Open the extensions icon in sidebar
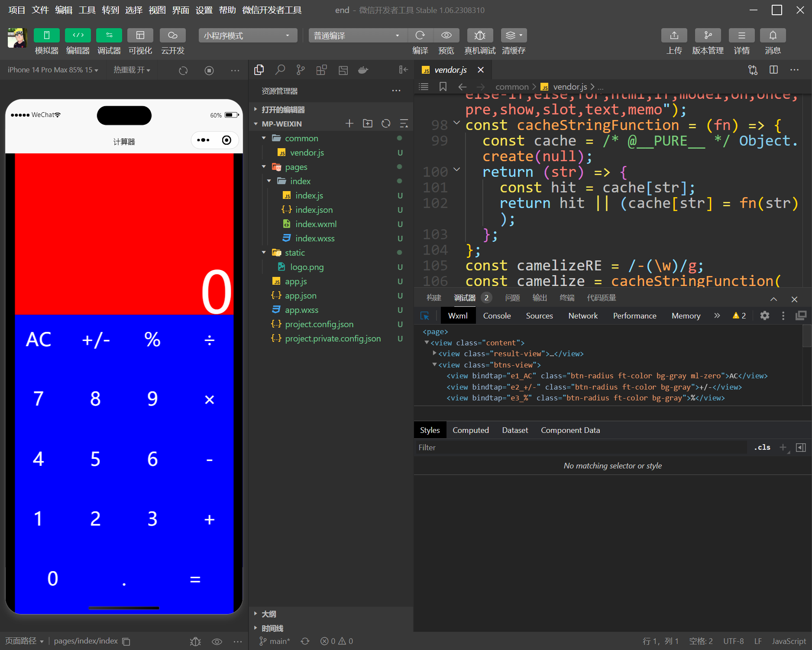This screenshot has width=812, height=650. [321, 70]
